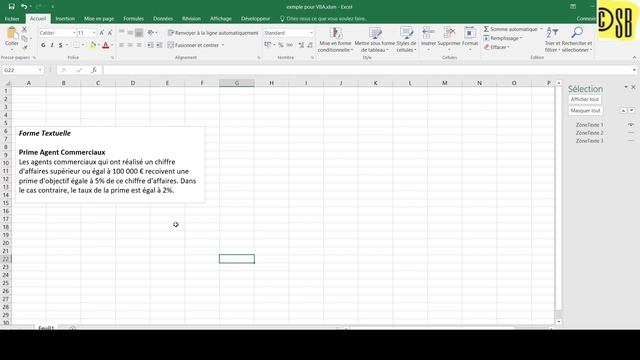Switch to the Formules tab

(133, 19)
